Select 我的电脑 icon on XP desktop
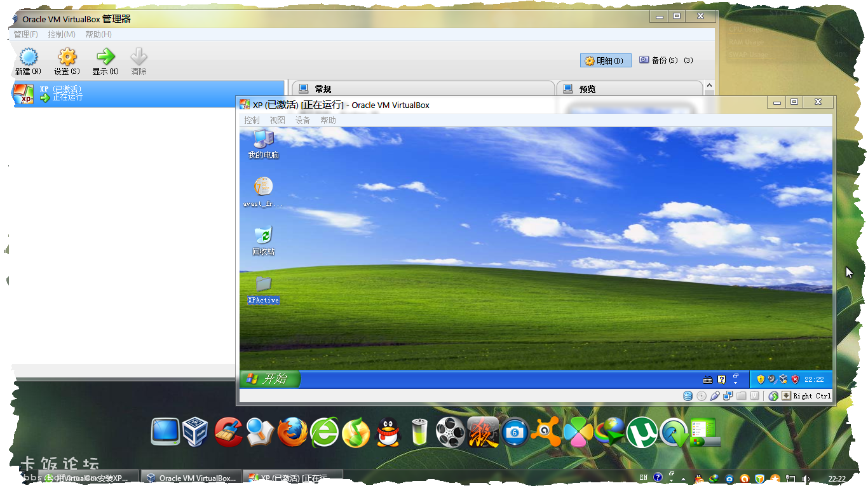The width and height of the screenshot is (868, 488). click(263, 144)
